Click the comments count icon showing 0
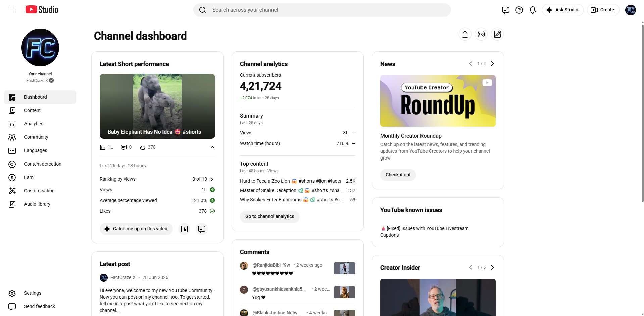 point(124,147)
